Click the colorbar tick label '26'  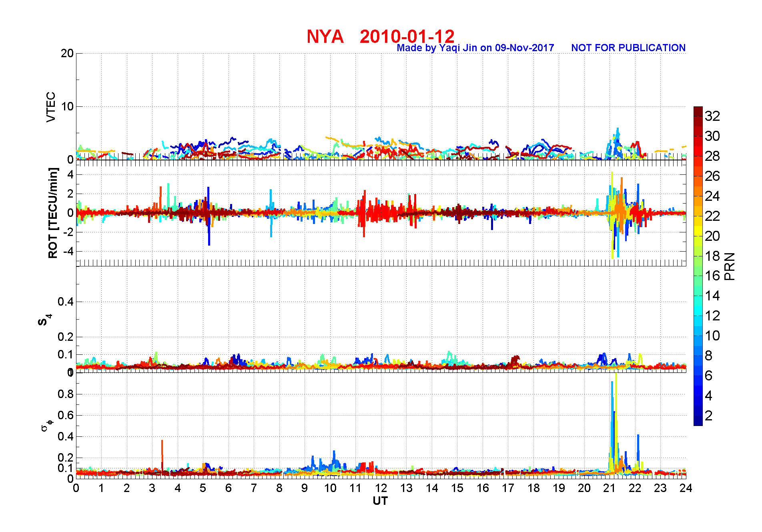(x=712, y=176)
